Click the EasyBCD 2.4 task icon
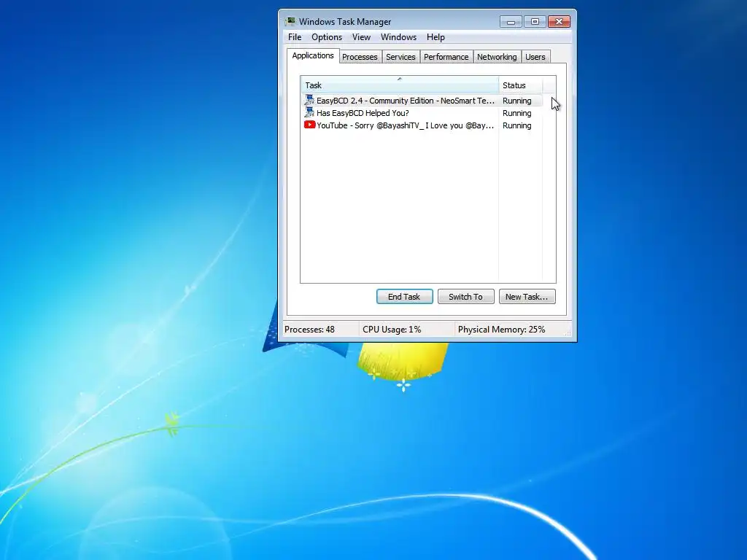 tap(309, 101)
